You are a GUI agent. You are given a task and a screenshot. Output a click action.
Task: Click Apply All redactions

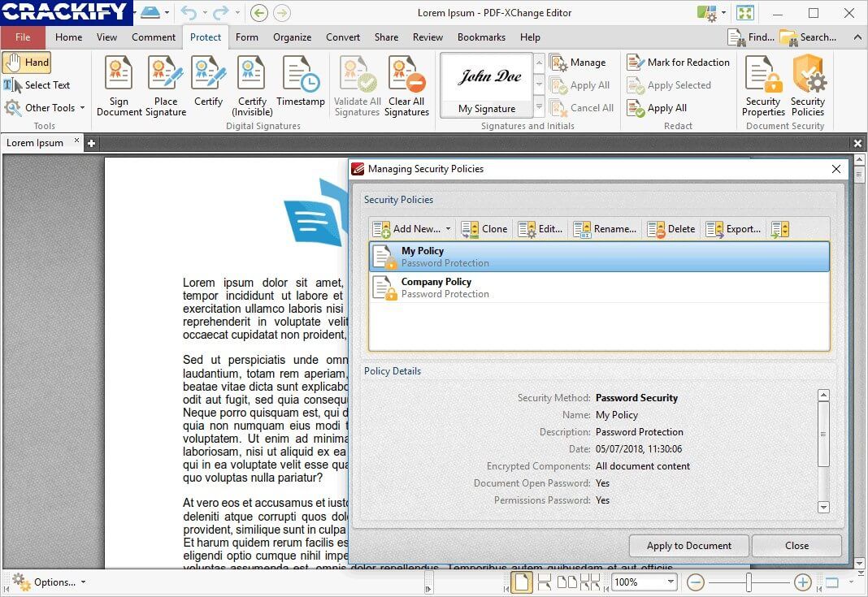click(657, 108)
